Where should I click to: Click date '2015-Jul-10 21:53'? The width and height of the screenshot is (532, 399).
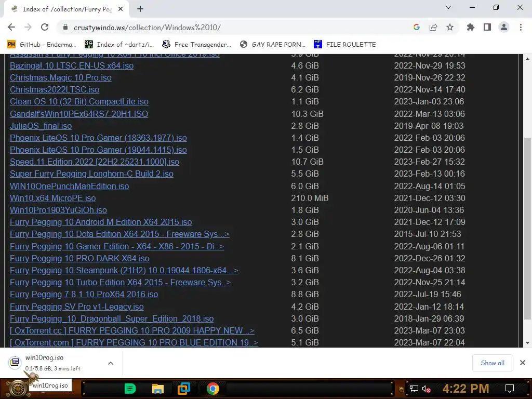pyautogui.click(x=428, y=234)
